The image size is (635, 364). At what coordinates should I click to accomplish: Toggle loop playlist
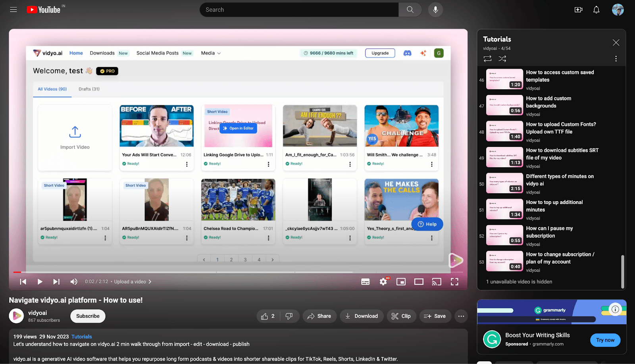tap(487, 59)
